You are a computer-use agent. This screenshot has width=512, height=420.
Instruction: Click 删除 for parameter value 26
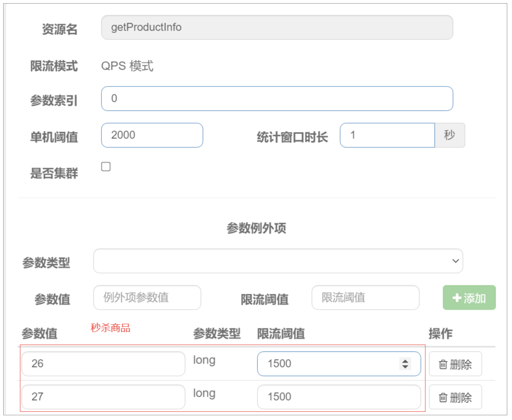point(455,364)
